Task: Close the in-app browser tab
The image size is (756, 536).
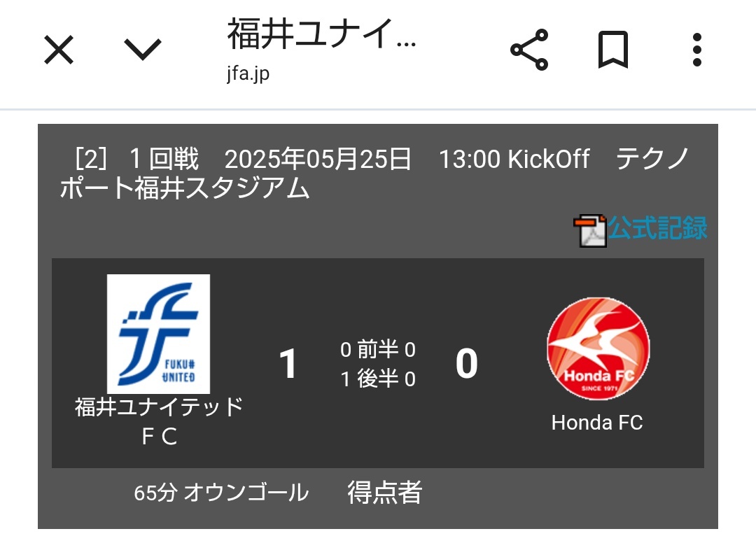Action: (59, 50)
